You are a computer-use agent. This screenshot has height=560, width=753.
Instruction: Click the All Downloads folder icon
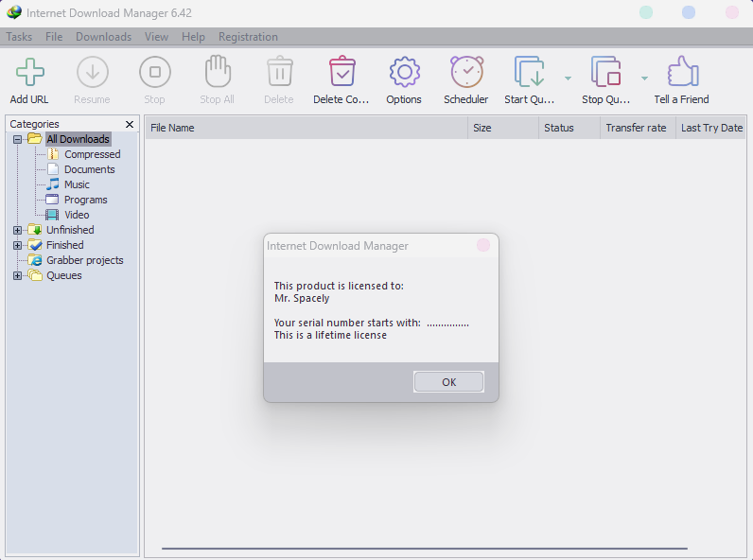tap(35, 139)
